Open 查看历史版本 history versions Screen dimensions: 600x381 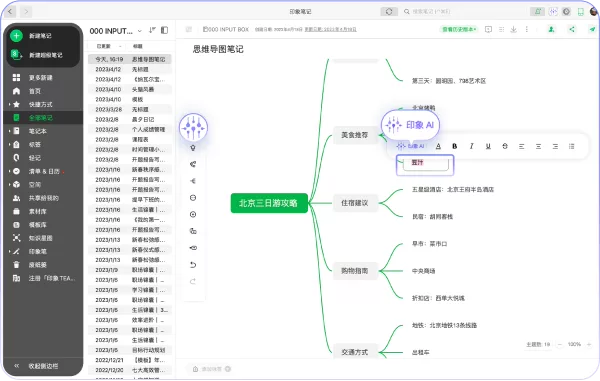[458, 29]
